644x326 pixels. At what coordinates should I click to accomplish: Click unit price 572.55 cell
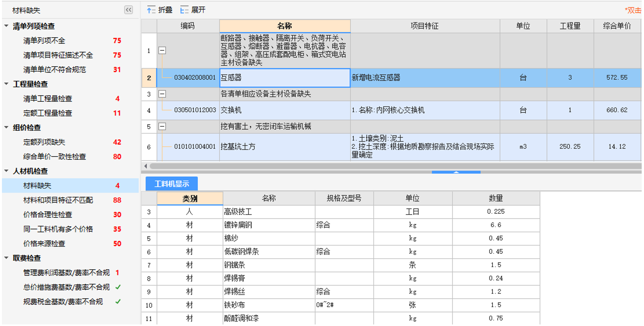coord(617,78)
